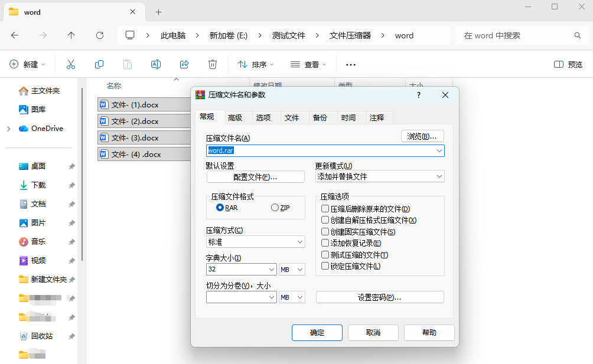
Task: Click the 设置密码 button
Action: click(380, 297)
